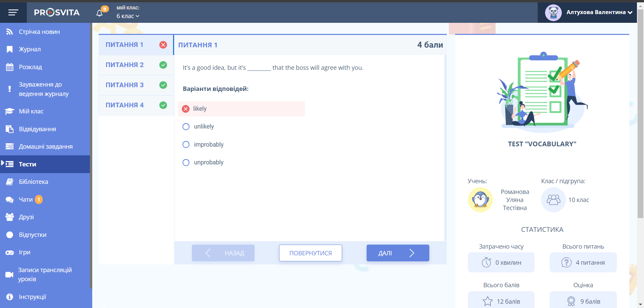
Task: Click the chat bubbles icon for Чати
Action: [9, 200]
